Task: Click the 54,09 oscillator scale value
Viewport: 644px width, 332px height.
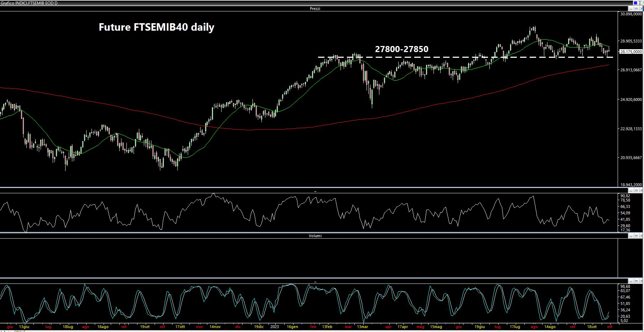Action: (625, 213)
